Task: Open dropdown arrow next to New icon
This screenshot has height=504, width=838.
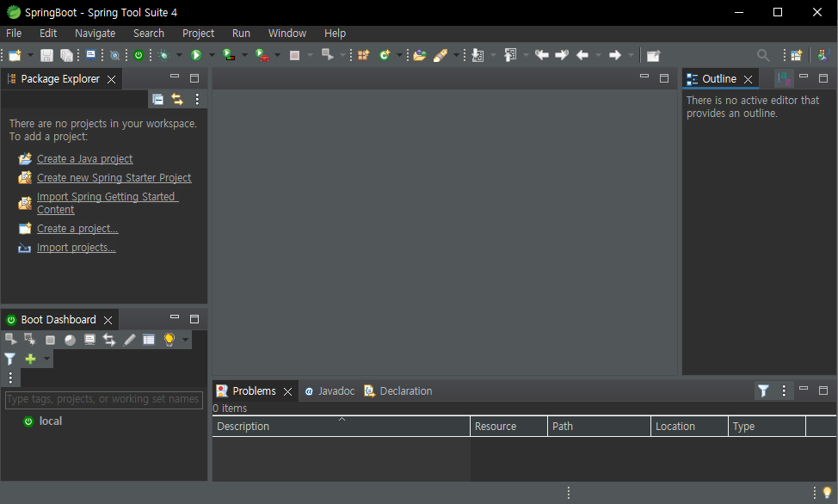Action: [x=30, y=55]
